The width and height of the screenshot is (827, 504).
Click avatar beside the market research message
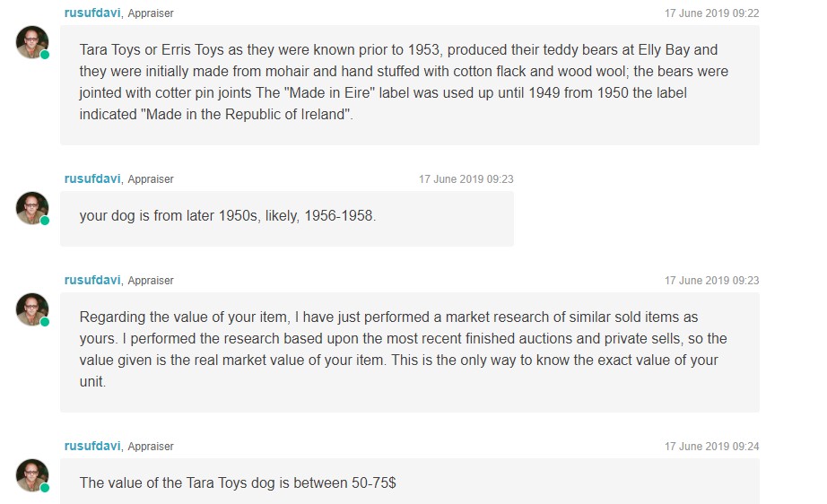(32, 308)
